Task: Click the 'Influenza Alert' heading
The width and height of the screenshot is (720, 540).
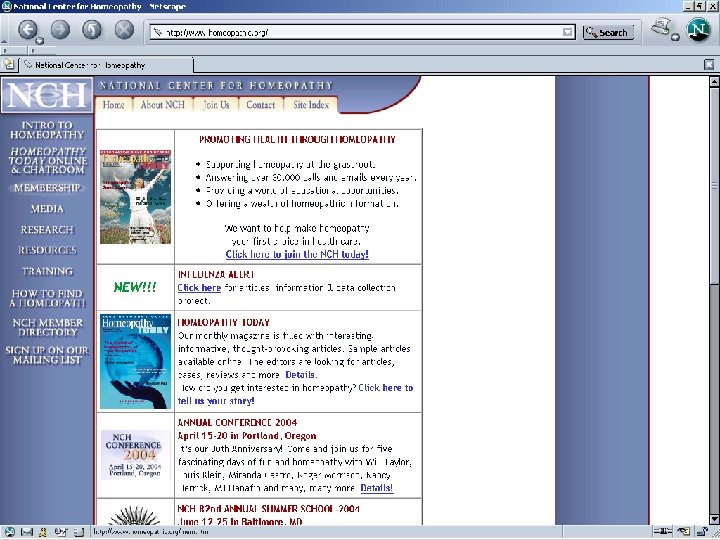Action: [x=216, y=275]
